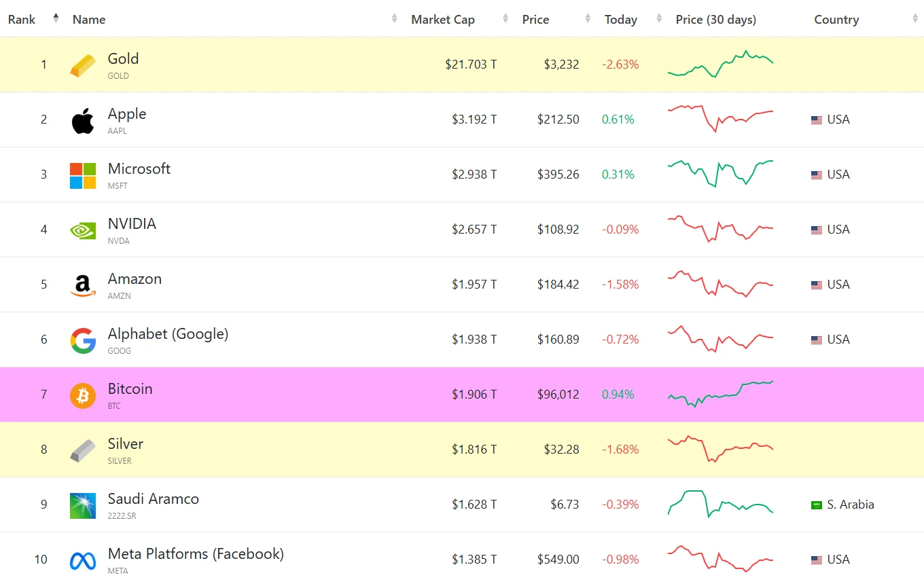
Task: Click the Bitcoin logo icon
Action: 83,395
